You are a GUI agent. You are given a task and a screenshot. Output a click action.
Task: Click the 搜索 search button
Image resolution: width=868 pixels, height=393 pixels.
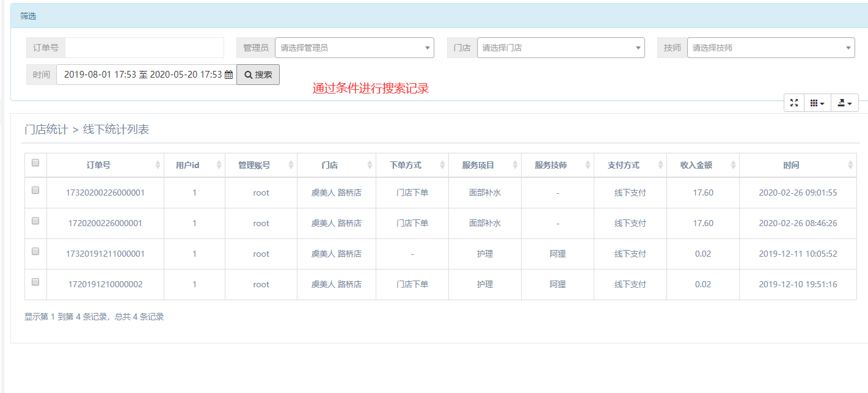pos(258,75)
